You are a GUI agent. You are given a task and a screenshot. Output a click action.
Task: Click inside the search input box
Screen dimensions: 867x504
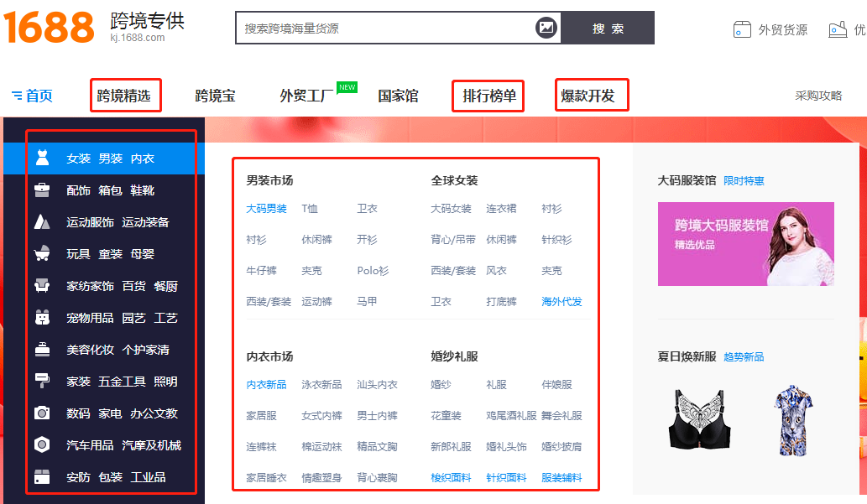(x=378, y=28)
